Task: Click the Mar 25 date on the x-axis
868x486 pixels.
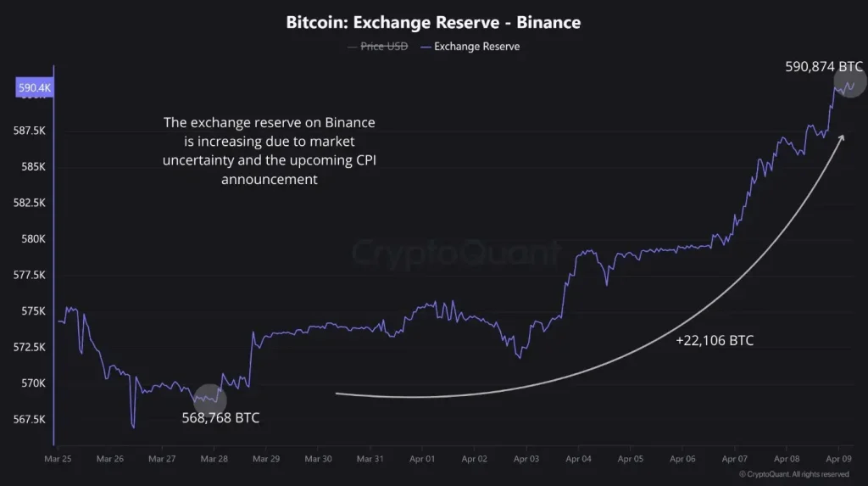Action: click(58, 459)
